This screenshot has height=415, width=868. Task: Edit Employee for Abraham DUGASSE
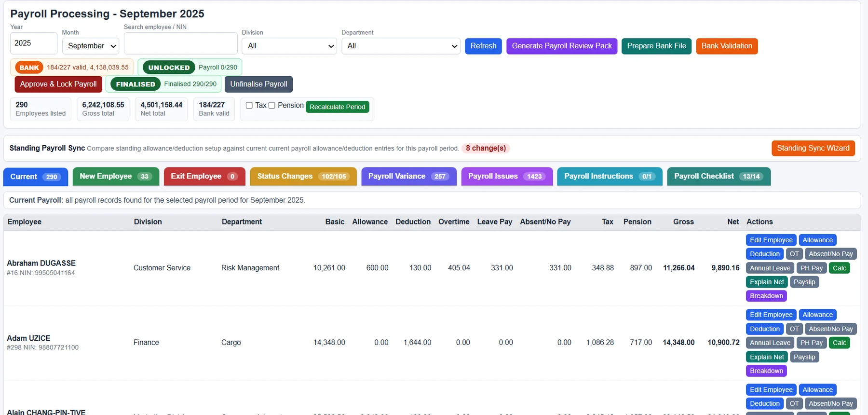771,240
